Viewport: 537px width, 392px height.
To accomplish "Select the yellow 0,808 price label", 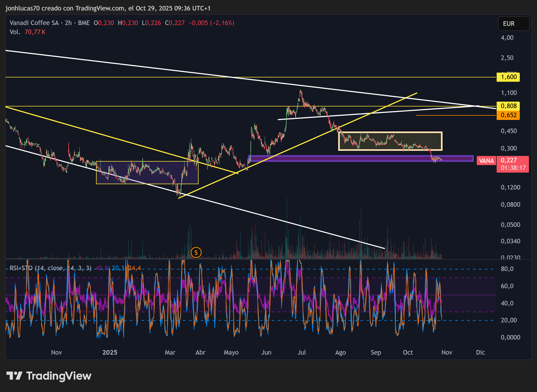I will [508, 106].
